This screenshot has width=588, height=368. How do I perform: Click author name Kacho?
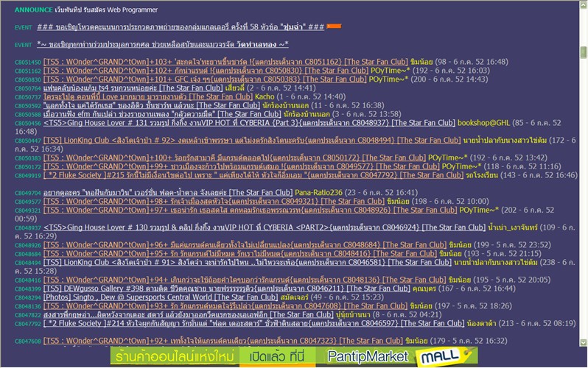click(x=265, y=96)
